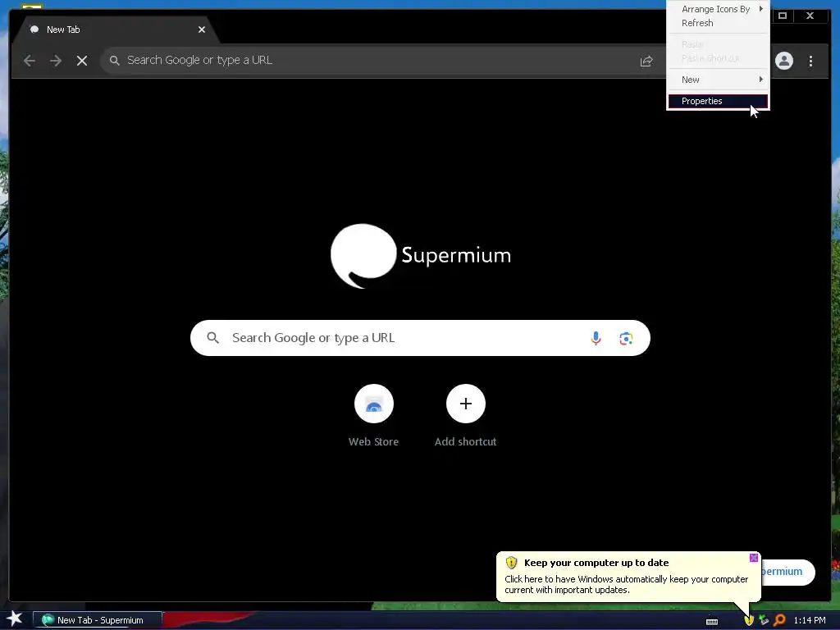Click the Keep your computer up to date balloon text
This screenshot has width=840, height=630.
(x=596, y=563)
